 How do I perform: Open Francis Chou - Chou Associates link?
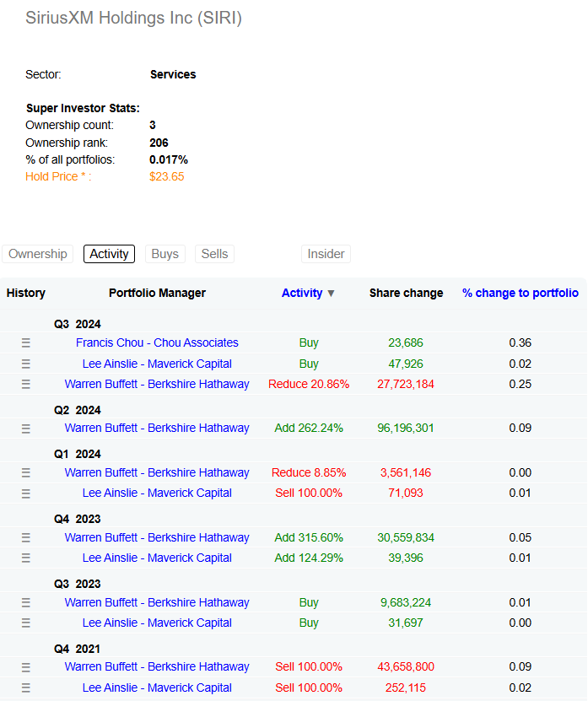click(157, 342)
